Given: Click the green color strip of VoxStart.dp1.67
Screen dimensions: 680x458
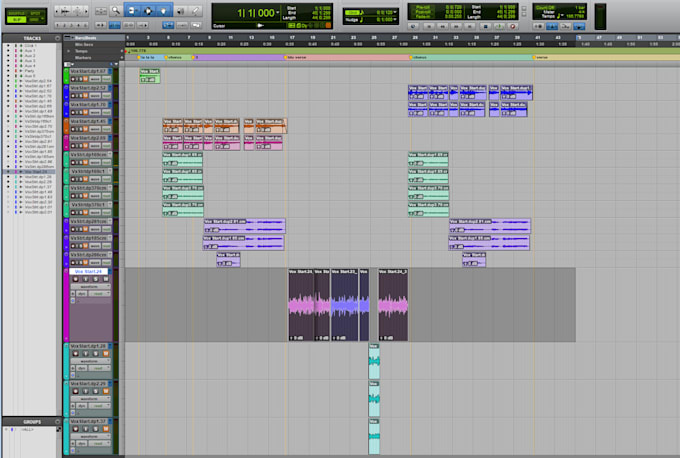Looking at the screenshot, I should click(x=66, y=75).
